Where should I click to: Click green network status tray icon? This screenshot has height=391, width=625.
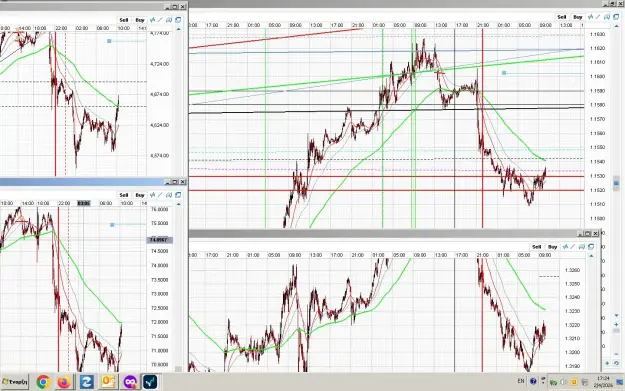554,383
